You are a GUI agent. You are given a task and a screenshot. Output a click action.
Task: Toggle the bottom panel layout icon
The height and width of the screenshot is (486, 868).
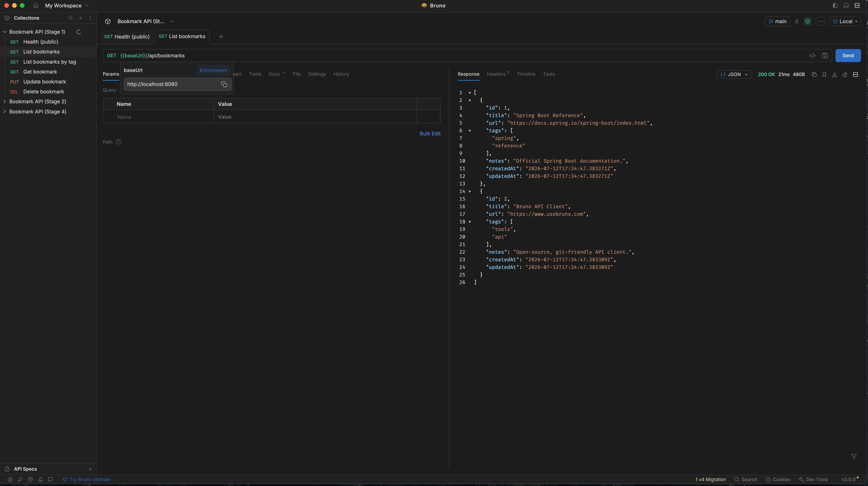tap(846, 5)
